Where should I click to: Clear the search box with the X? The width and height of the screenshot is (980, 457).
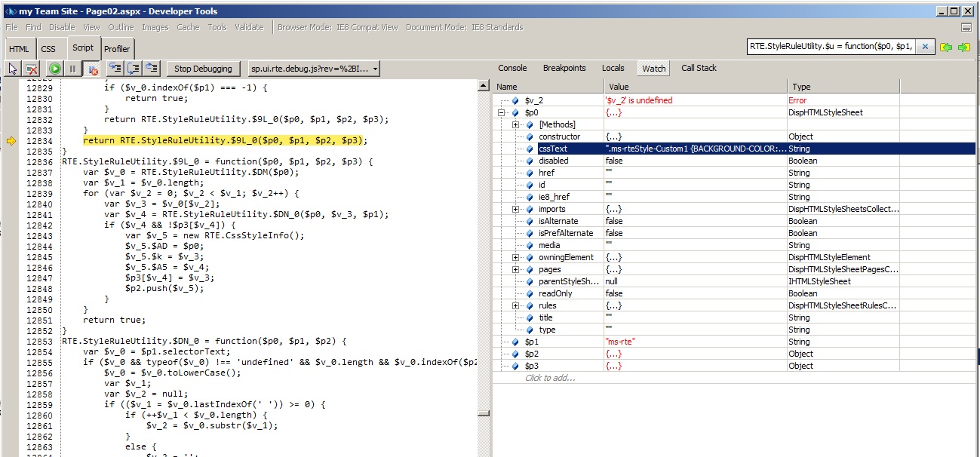(x=925, y=46)
